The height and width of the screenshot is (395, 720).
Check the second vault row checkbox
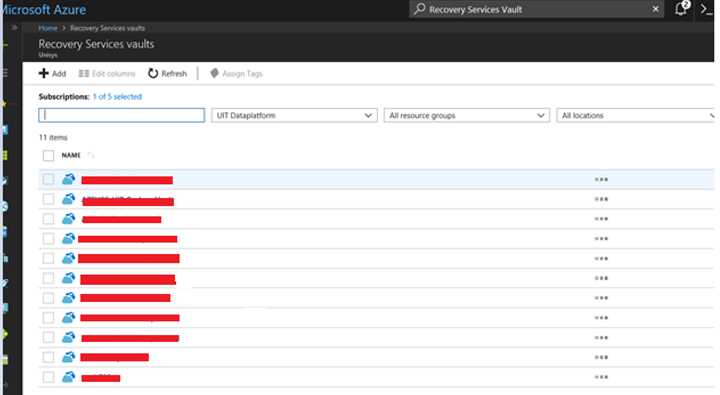click(48, 199)
